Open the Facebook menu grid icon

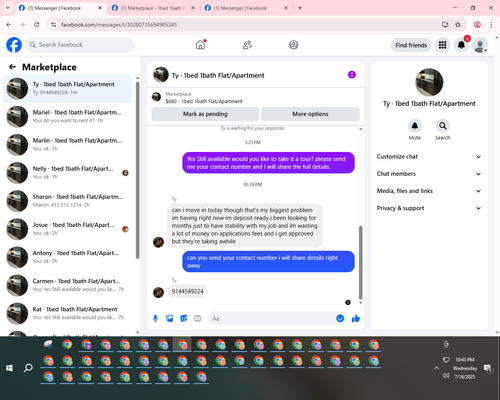[x=442, y=45]
